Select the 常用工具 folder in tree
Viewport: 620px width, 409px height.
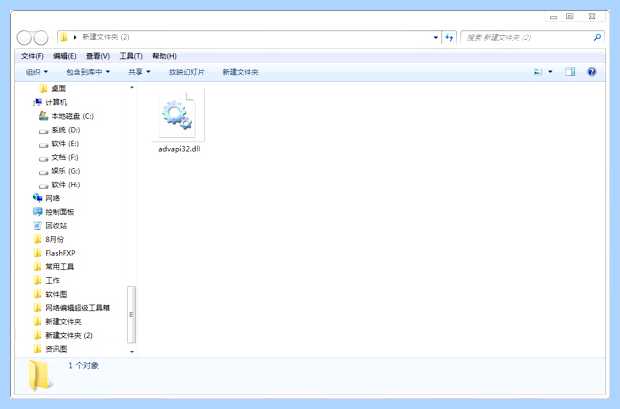(59, 267)
